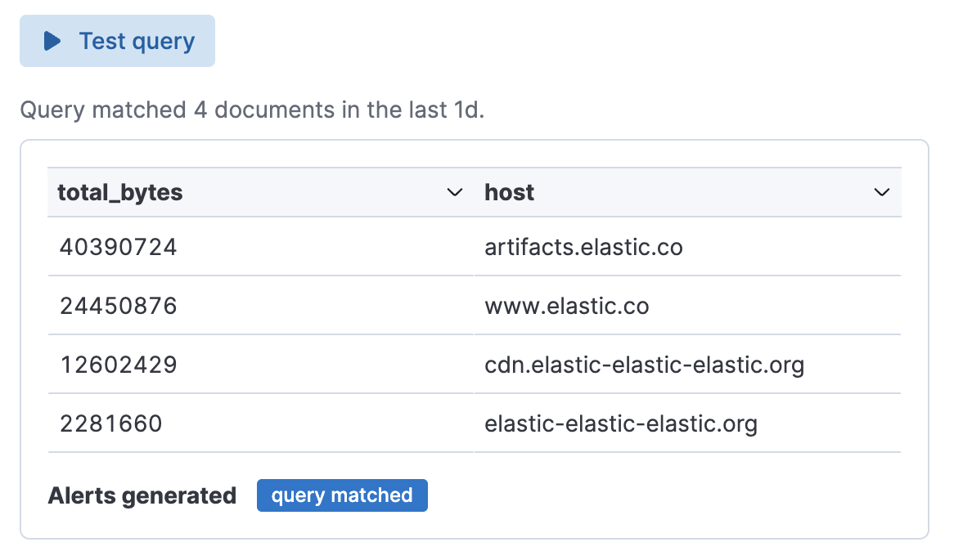Image resolution: width=963 pixels, height=560 pixels.
Task: Click the 12602429 total_bytes cell
Action: click(x=117, y=365)
